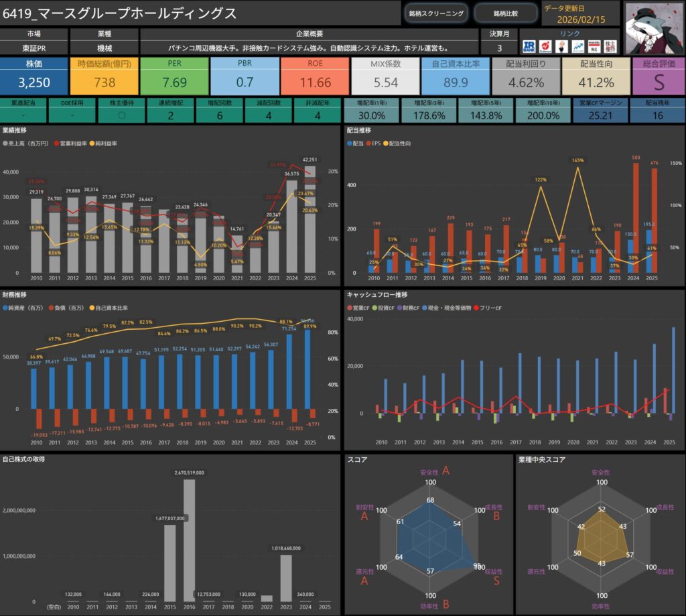The image size is (686, 616).
Task: Open the Rakuten securities link icon
Action: (546, 46)
